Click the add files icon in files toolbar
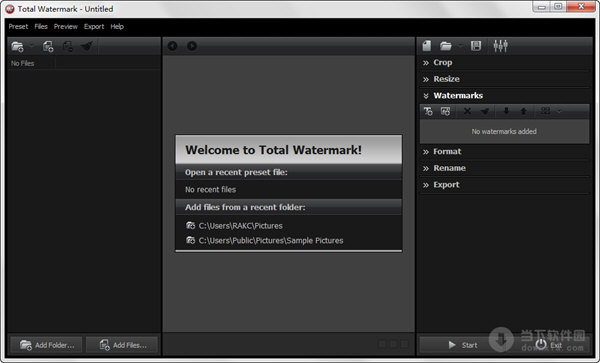 point(48,46)
